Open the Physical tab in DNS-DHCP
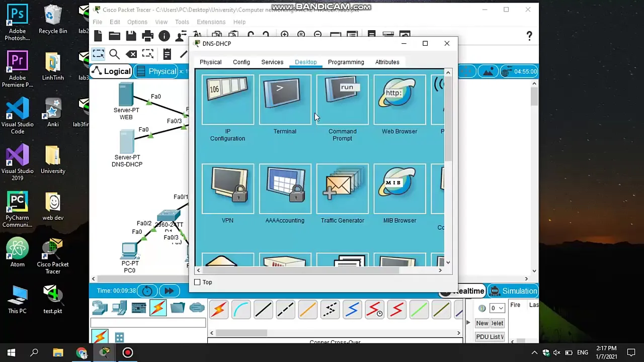 [210, 62]
